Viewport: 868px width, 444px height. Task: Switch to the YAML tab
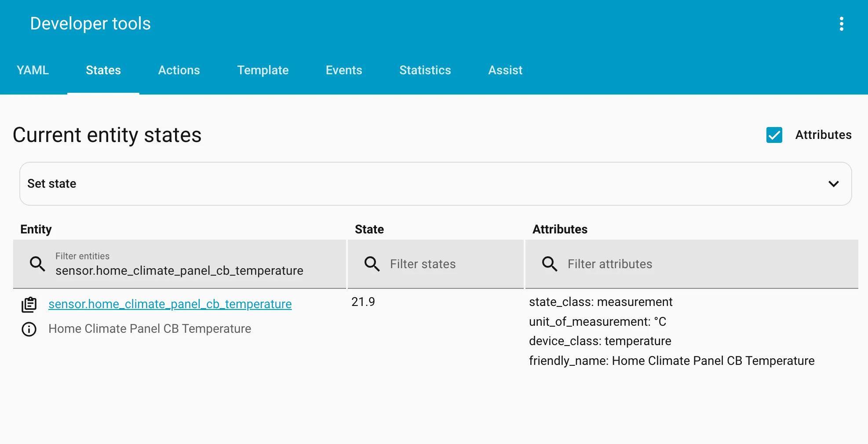[x=33, y=70]
